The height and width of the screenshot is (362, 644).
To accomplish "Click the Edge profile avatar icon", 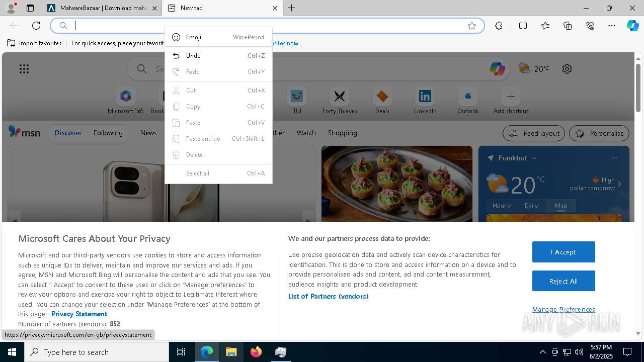I will [11, 8].
